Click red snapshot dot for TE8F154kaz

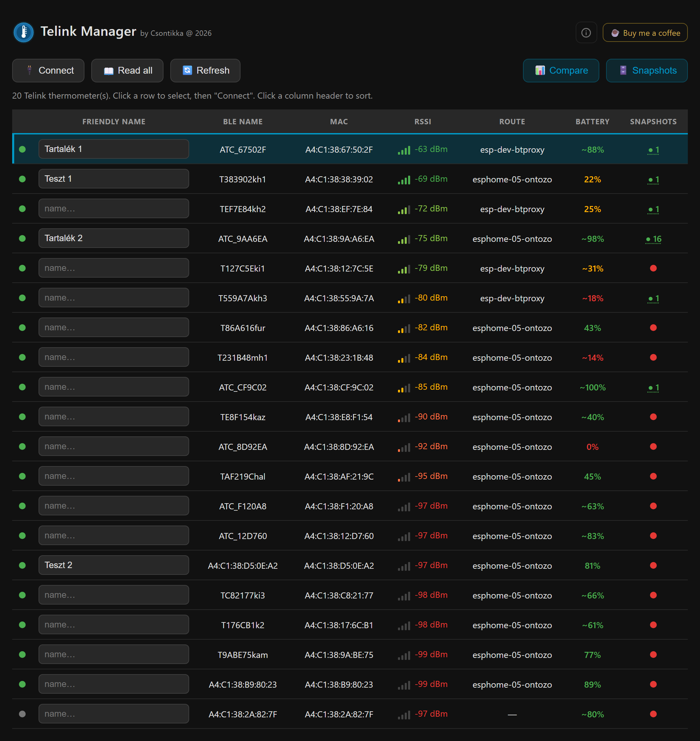pos(653,417)
